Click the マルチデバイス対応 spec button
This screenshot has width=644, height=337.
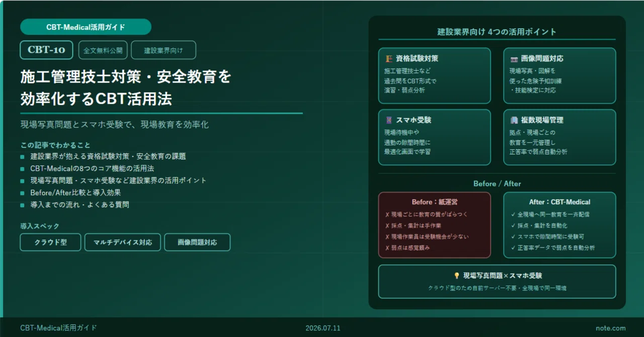[x=123, y=242]
